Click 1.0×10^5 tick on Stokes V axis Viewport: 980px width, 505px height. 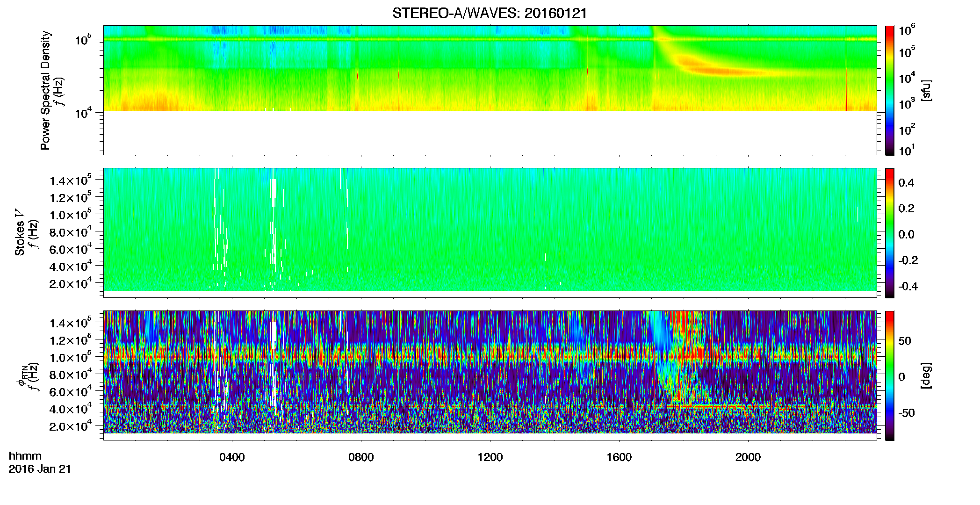[x=71, y=215]
